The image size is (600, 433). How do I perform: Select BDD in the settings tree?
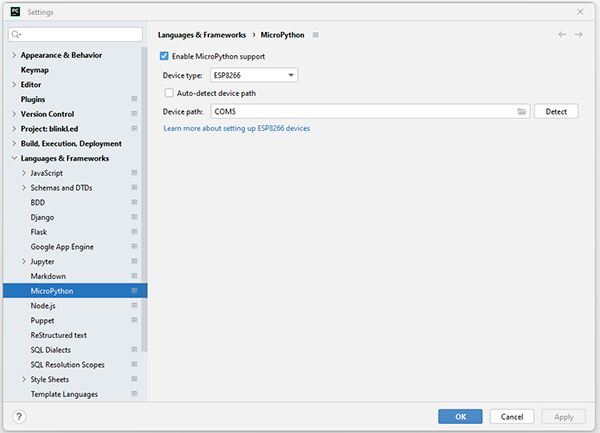pos(38,202)
